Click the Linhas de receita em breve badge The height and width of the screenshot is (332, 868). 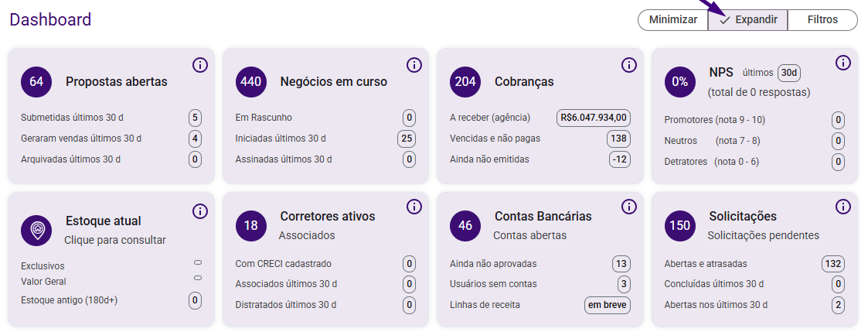[x=607, y=305]
